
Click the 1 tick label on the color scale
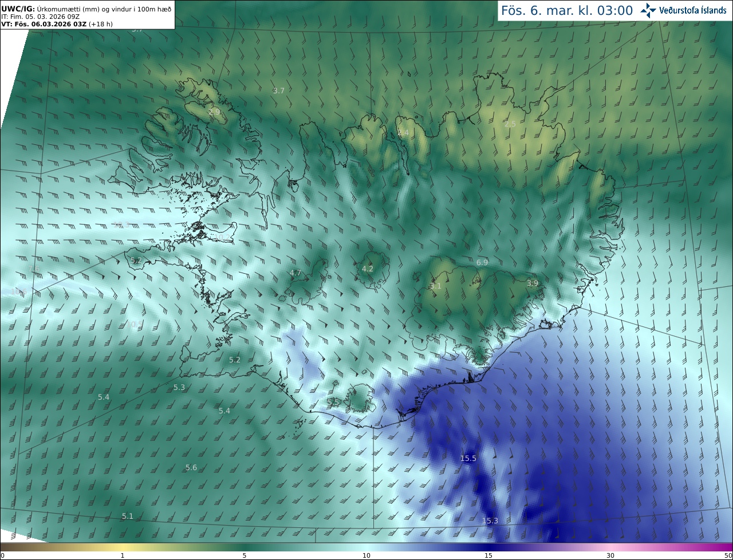123,555
